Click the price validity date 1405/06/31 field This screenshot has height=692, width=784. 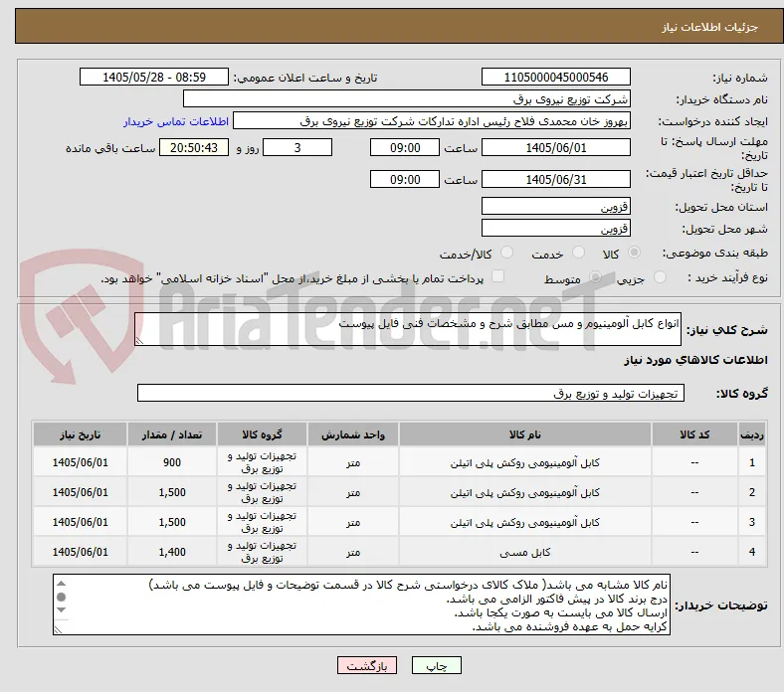tap(555, 179)
